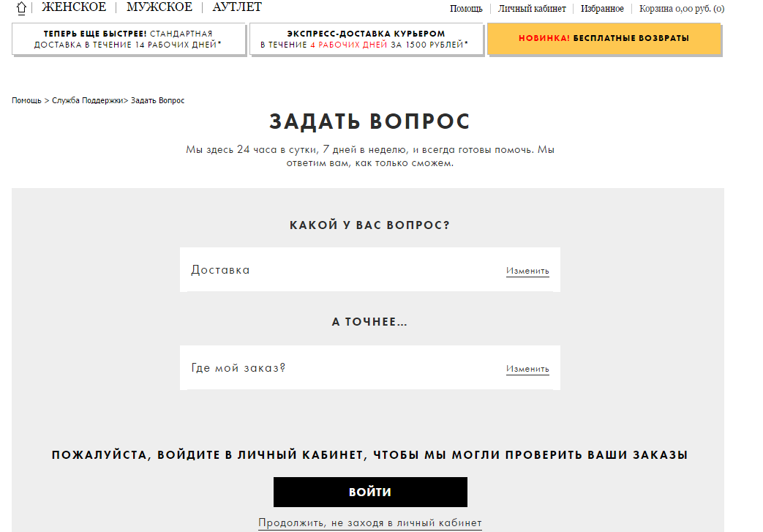Open the ЖЕНСКОЕ section
This screenshot has height=532, width=763.
[x=73, y=7]
